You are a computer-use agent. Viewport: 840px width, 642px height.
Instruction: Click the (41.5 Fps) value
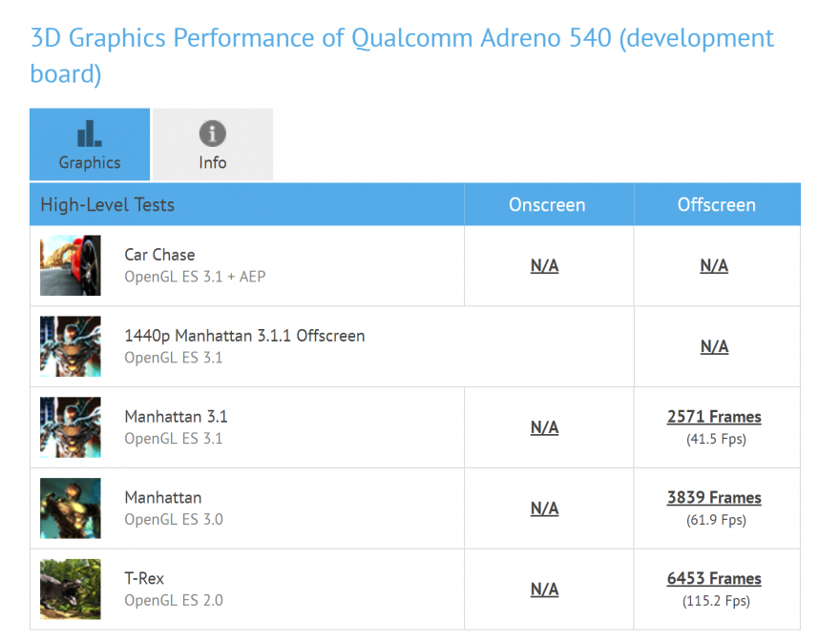point(716,439)
